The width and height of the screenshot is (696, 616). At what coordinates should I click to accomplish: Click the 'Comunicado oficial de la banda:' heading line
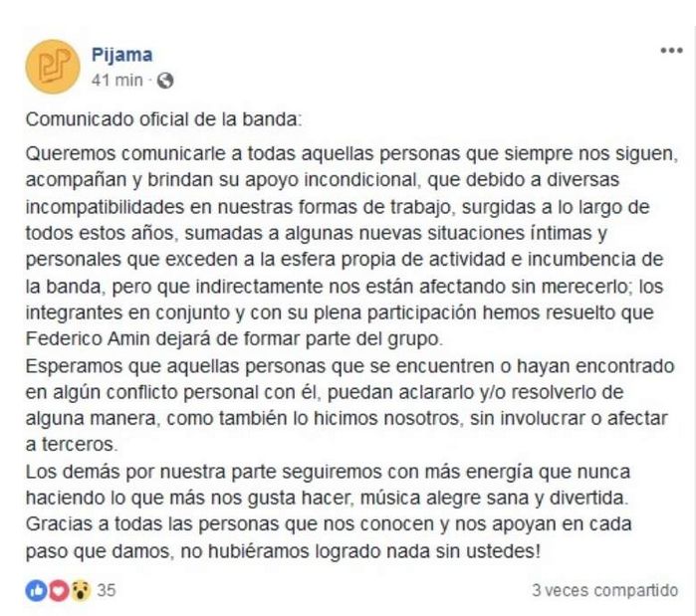point(162,119)
